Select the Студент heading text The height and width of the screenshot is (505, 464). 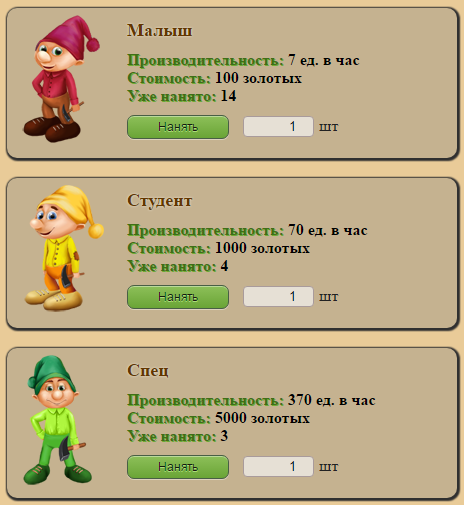(x=160, y=201)
